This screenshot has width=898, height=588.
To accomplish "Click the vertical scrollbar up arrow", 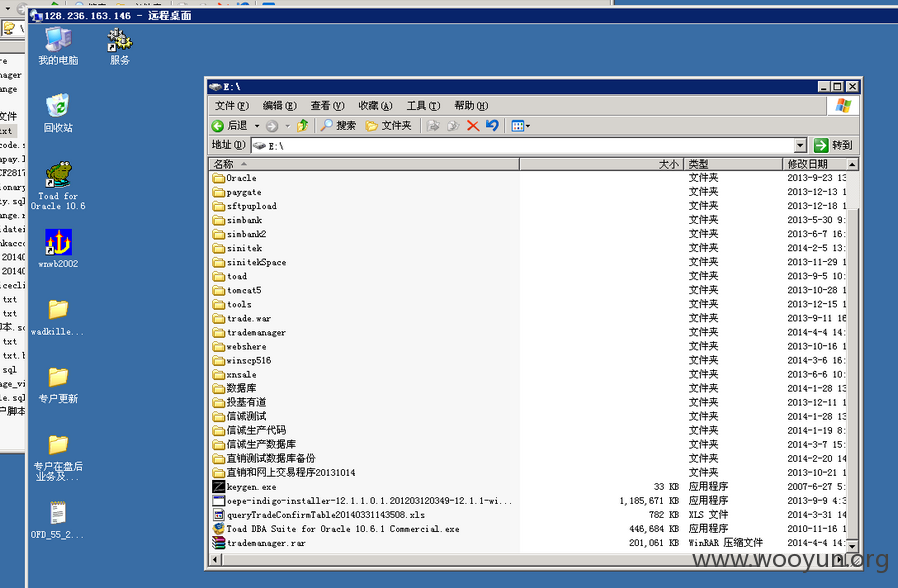I will click(852, 165).
